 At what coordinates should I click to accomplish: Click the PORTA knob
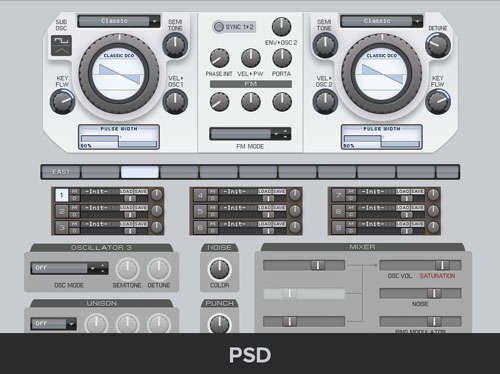[x=282, y=58]
